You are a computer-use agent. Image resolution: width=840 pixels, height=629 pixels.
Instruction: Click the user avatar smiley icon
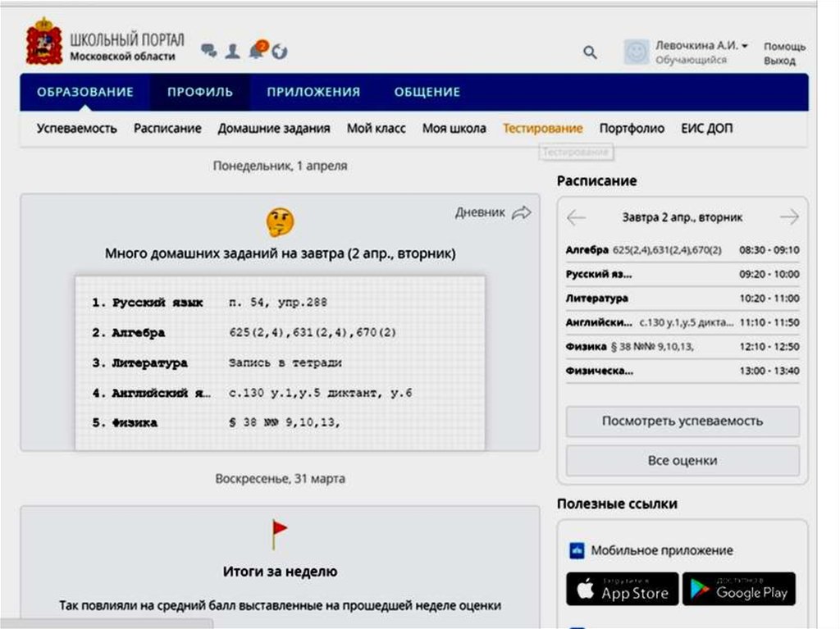point(636,52)
